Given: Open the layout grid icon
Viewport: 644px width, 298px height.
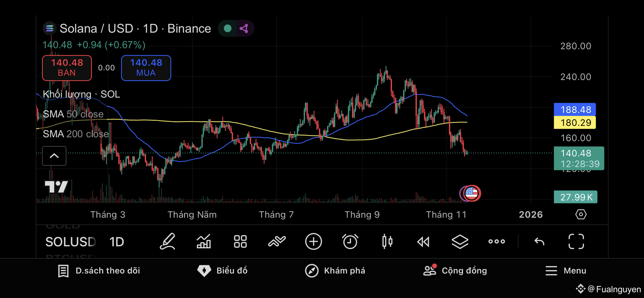Looking at the screenshot, I should pyautogui.click(x=240, y=241).
